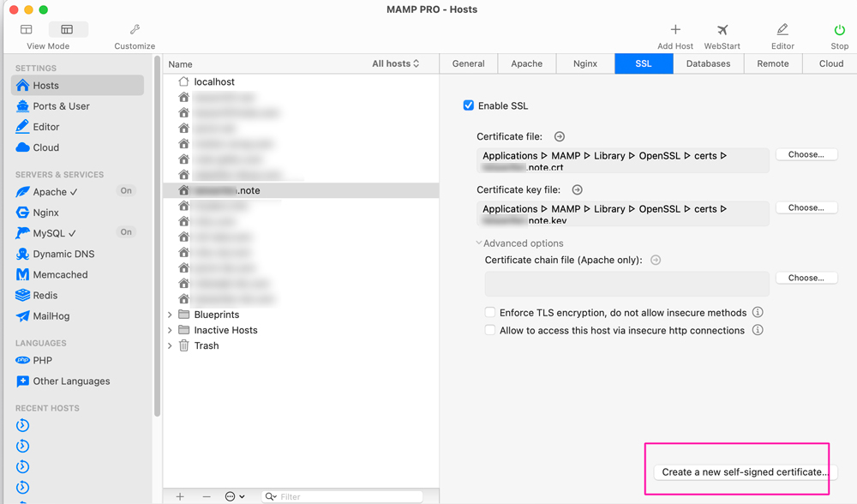Expand the Blueprints folder

(x=170, y=315)
